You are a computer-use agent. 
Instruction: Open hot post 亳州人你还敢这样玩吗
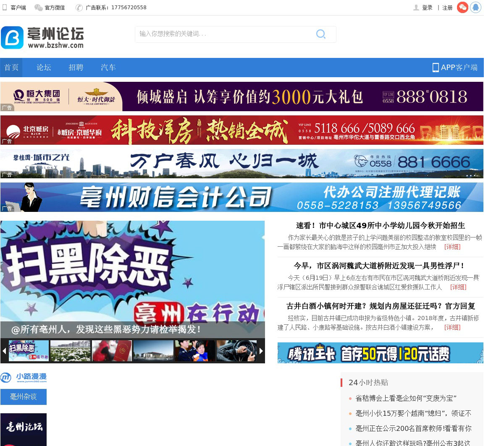tap(413, 443)
